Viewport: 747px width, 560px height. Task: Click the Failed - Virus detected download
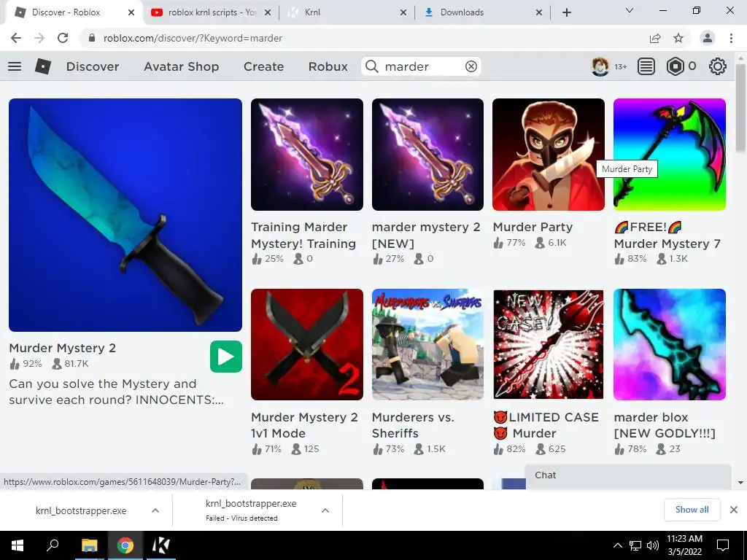pyautogui.click(x=251, y=510)
